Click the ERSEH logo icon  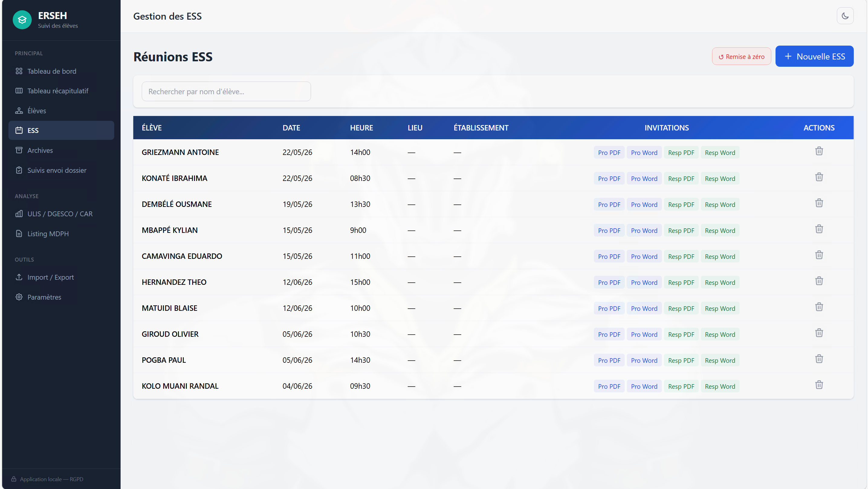(x=22, y=20)
